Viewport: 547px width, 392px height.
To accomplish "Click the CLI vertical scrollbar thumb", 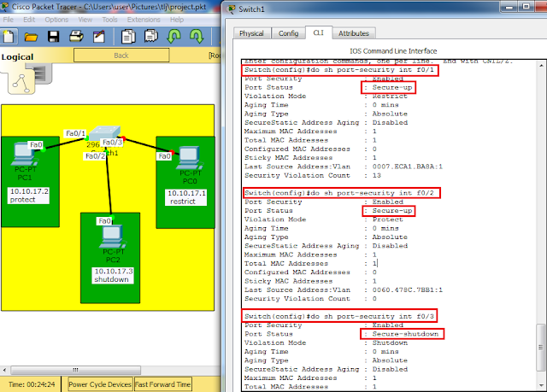I will (x=541, y=347).
